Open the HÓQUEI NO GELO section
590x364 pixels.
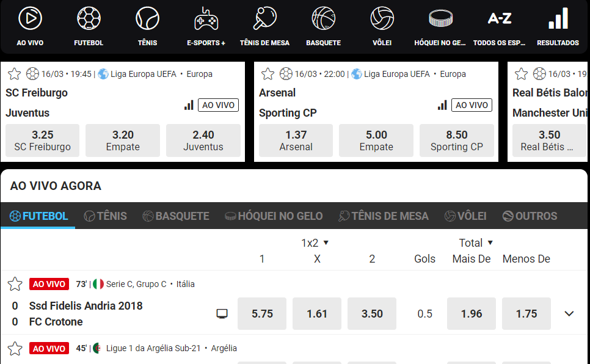(441, 24)
